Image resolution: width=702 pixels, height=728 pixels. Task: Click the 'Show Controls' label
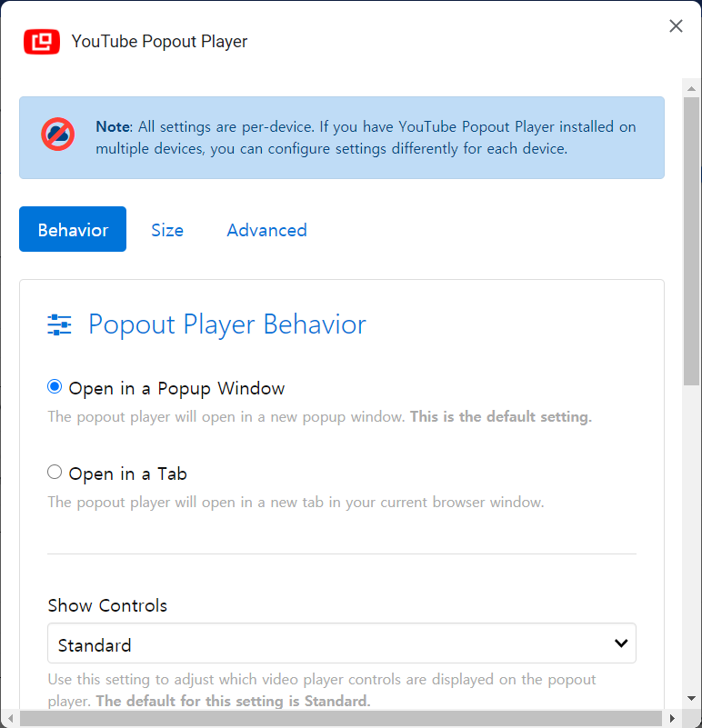click(x=107, y=605)
